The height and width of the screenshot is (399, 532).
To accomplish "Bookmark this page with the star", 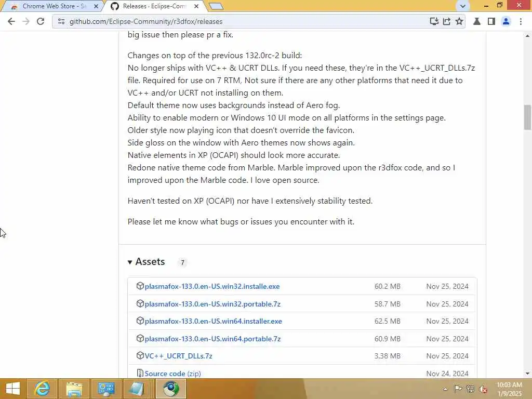I will [x=459, y=21].
